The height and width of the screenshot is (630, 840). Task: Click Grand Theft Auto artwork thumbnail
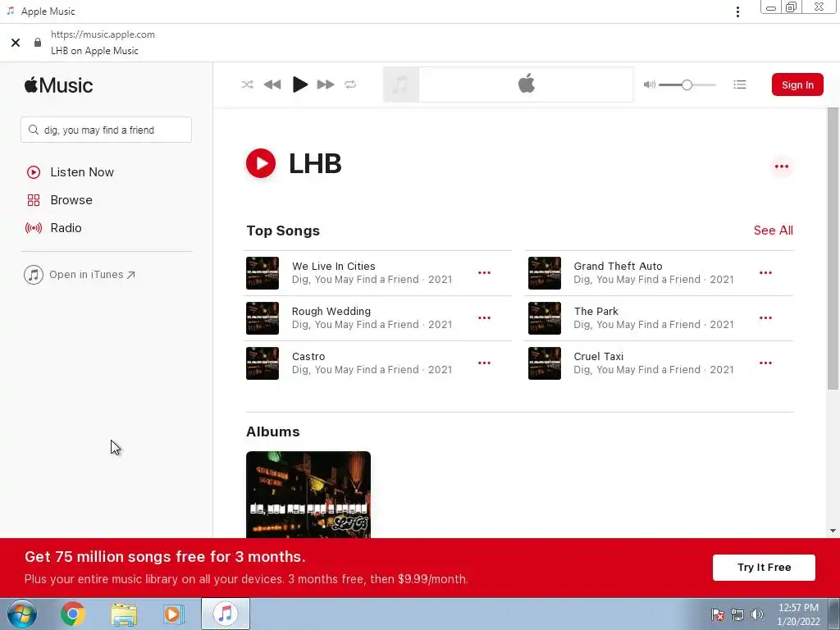click(545, 273)
